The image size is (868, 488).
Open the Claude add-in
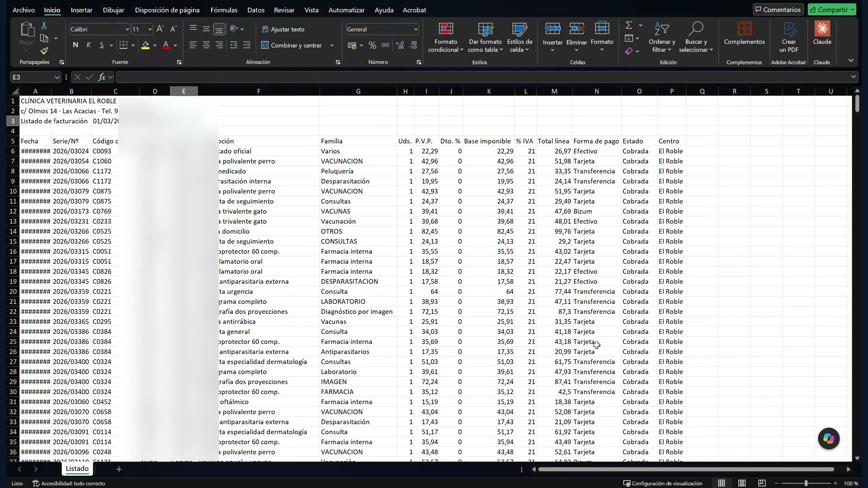822,34
